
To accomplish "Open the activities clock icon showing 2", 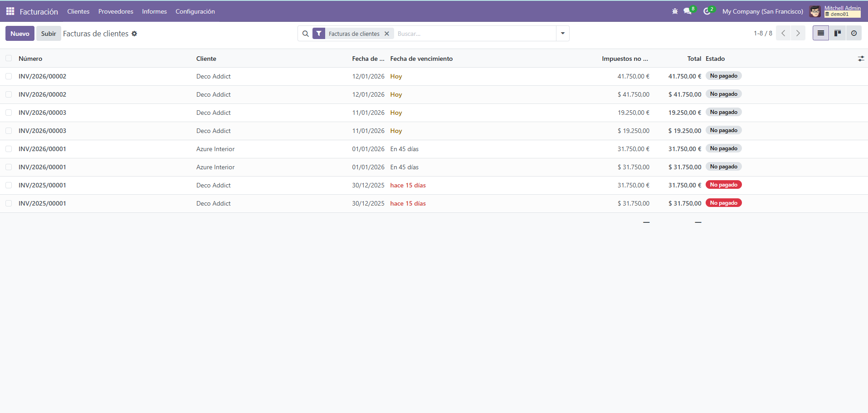I will click(x=707, y=11).
